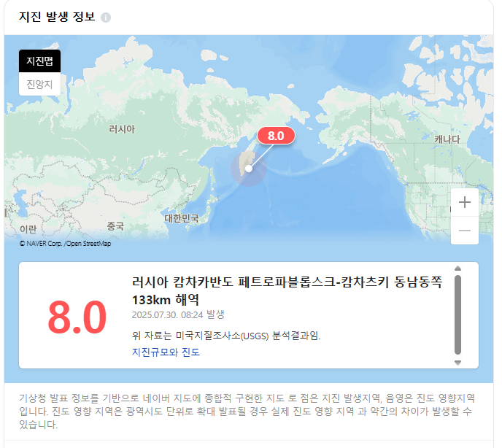This screenshot has width=502, height=448.
Task: Click the earthquake location title 러시아 캄차카반도
Action: tap(287, 291)
